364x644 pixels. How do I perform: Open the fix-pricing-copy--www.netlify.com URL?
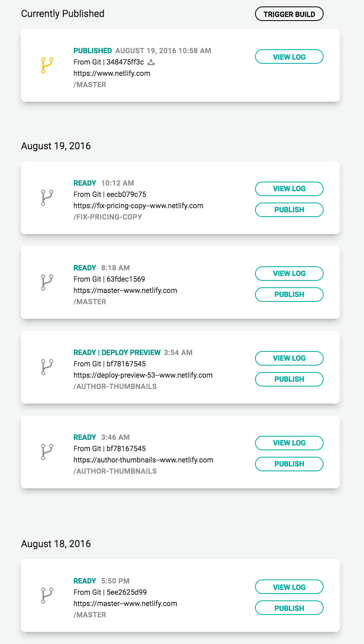point(138,206)
